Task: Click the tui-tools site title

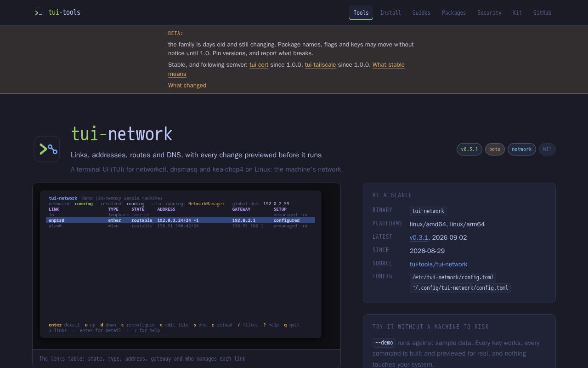Action: (64, 12)
